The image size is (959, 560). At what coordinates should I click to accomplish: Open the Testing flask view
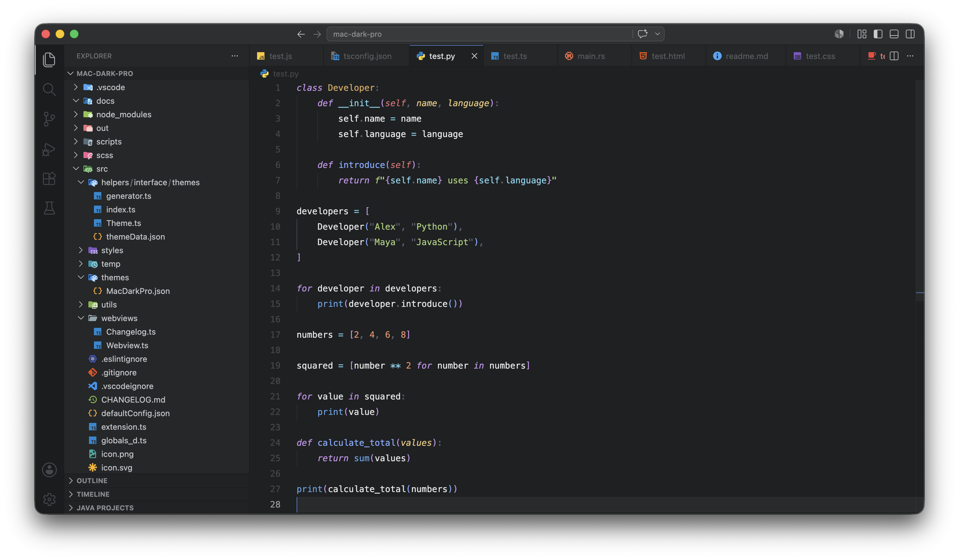tap(49, 208)
